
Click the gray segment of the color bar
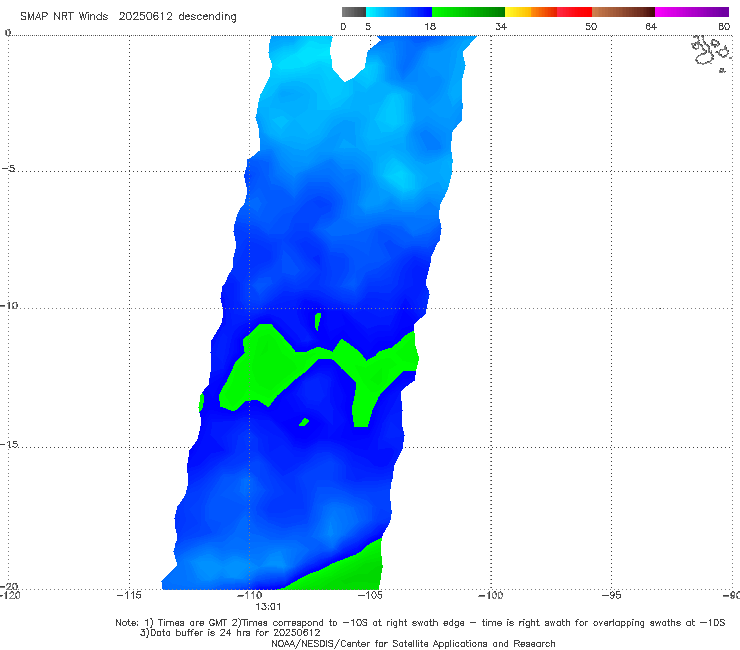(x=353, y=12)
